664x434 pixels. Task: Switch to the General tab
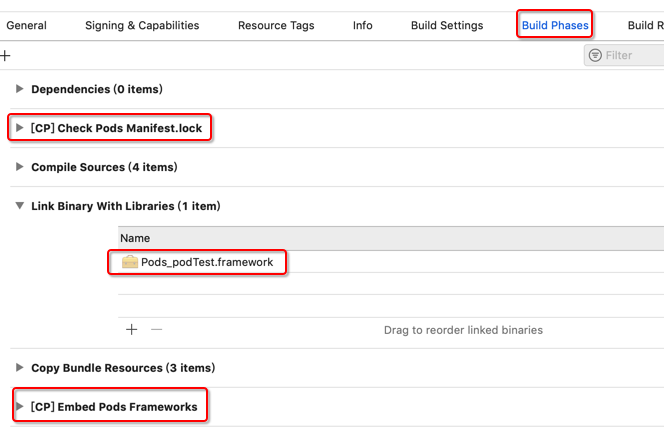tap(27, 25)
